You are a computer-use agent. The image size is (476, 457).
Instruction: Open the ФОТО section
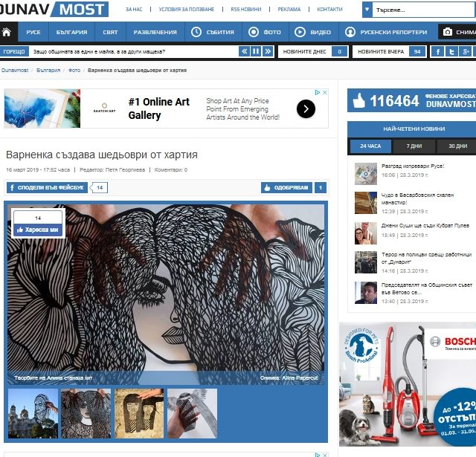coord(265,32)
